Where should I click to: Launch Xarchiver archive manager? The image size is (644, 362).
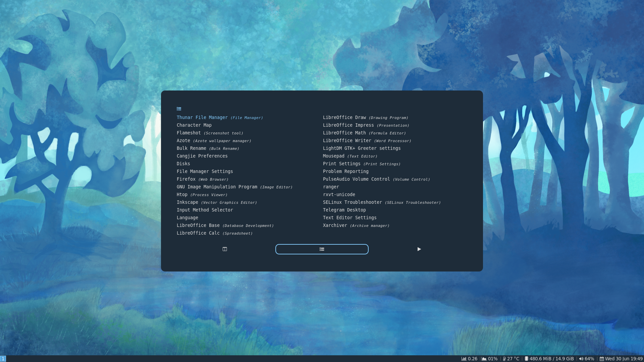(x=356, y=225)
